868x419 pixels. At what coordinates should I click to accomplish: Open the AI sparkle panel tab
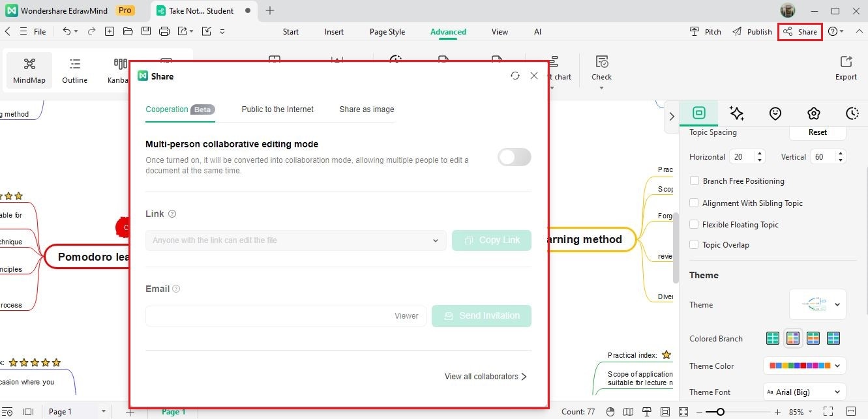click(737, 113)
